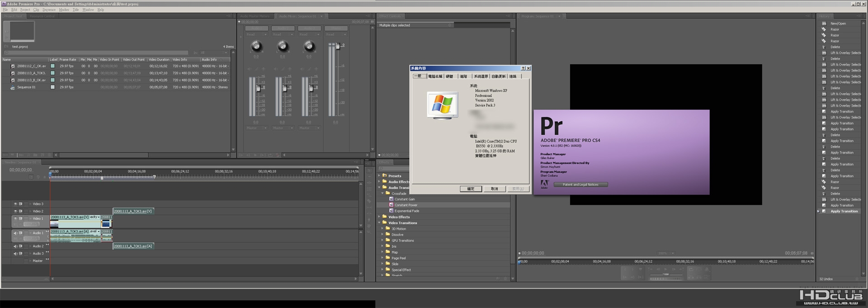Viewport: 868px width, 308px height.
Task: Click the Premiere Pro title bar icon
Action: click(4, 4)
